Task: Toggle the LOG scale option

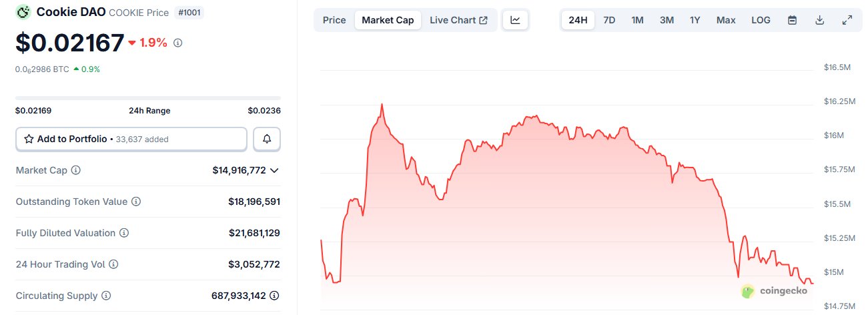Action: (761, 20)
